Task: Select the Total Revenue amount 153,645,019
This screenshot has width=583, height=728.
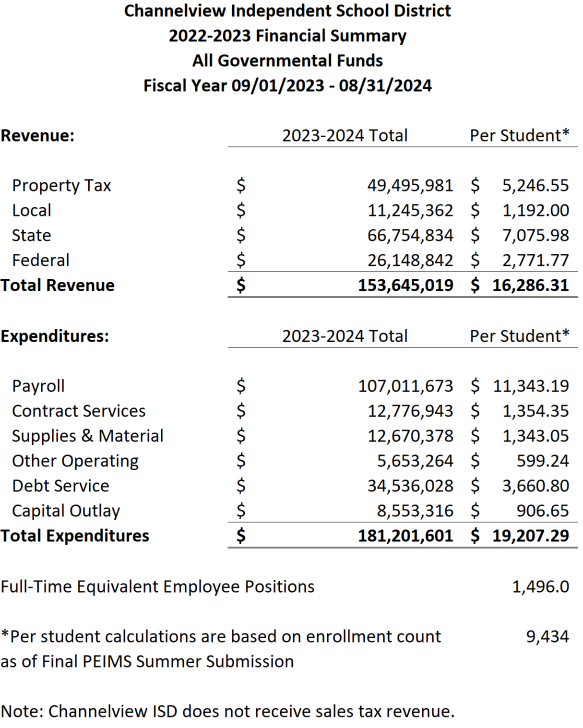Action: pos(405,286)
